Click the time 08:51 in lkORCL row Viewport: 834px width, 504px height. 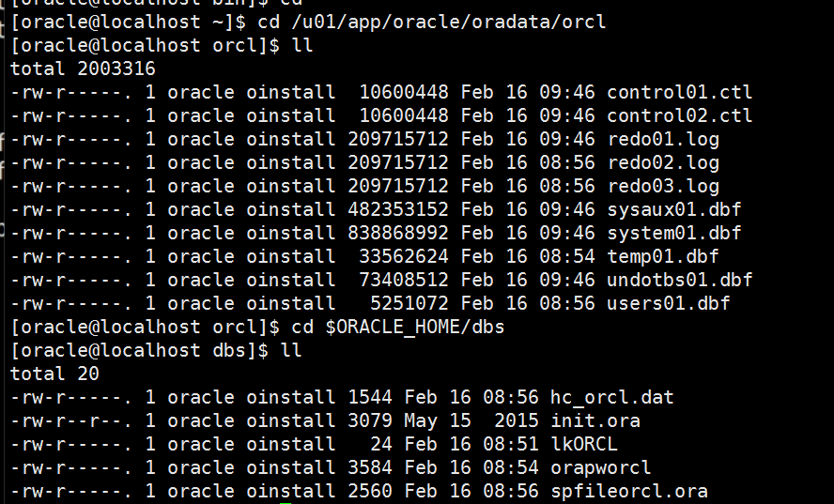[511, 444]
